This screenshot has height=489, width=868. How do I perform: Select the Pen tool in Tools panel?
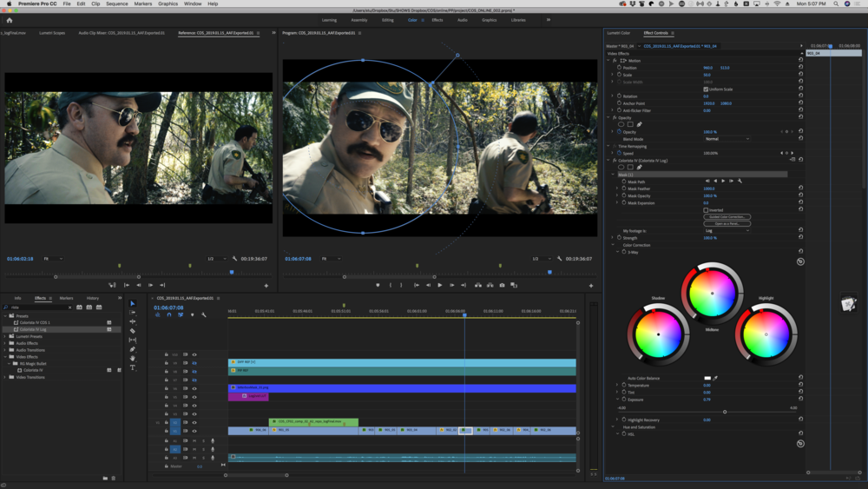(132, 349)
